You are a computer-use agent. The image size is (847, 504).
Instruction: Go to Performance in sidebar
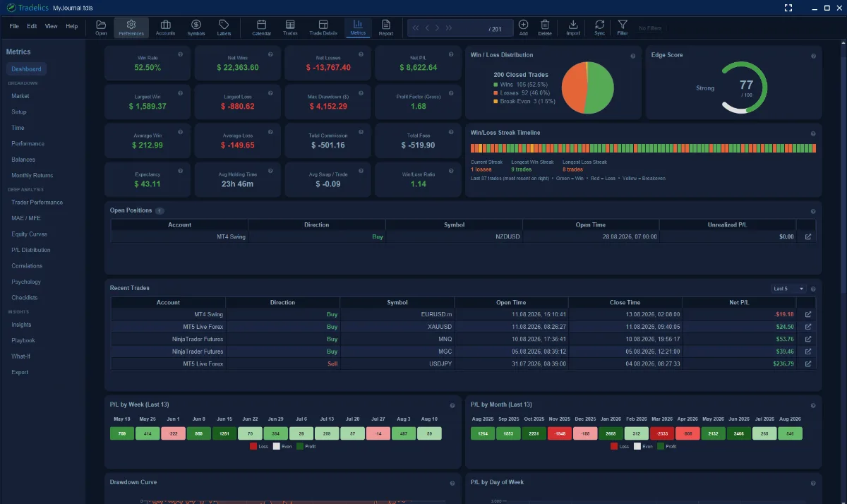(28, 143)
